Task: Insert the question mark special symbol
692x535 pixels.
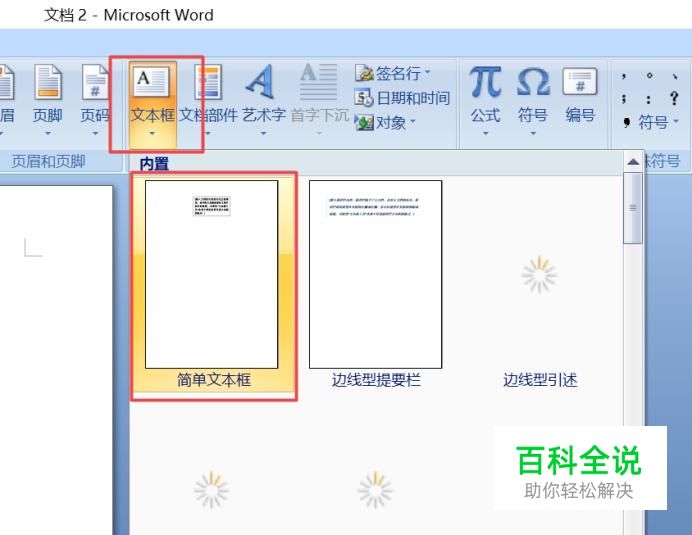Action: [674, 98]
